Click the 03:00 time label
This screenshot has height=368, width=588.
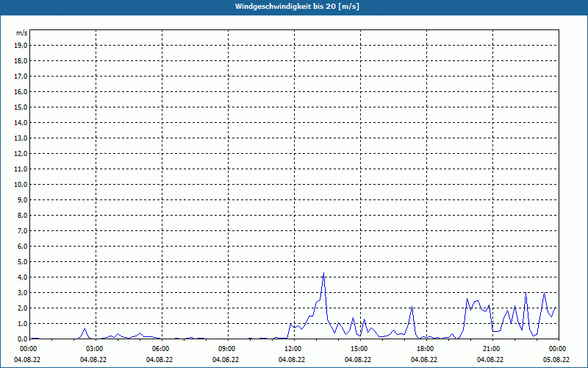coord(96,349)
